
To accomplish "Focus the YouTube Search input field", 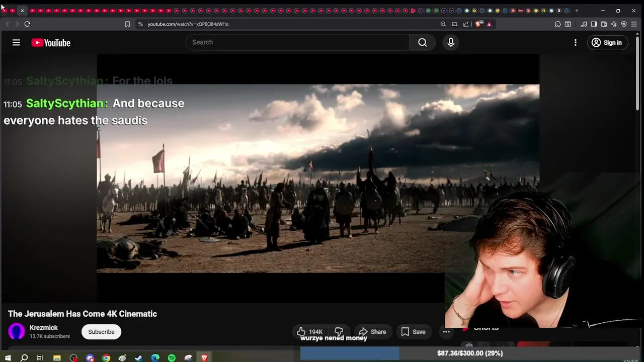I will pos(298,42).
